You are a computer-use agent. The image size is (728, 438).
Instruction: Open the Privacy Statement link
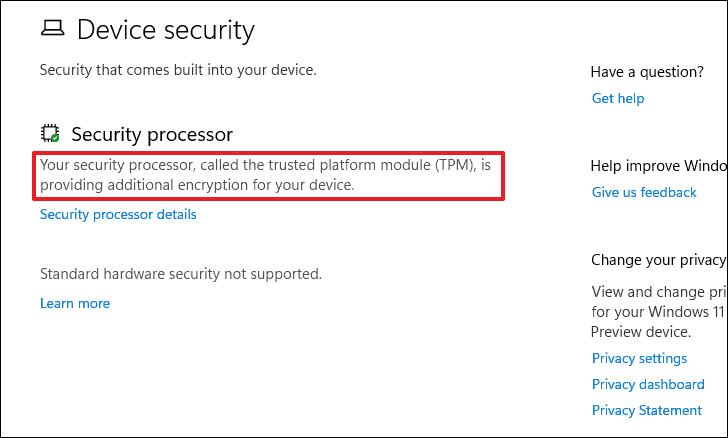[x=647, y=410]
